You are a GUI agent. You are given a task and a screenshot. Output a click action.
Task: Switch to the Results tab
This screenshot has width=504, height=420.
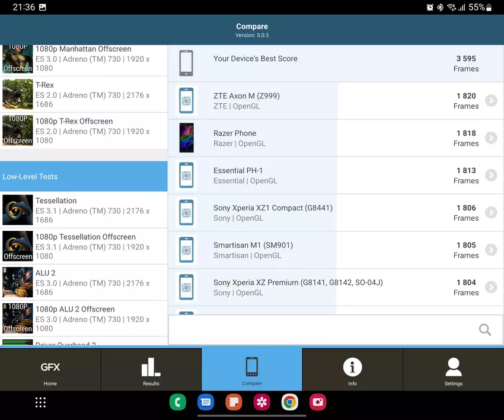tap(151, 370)
